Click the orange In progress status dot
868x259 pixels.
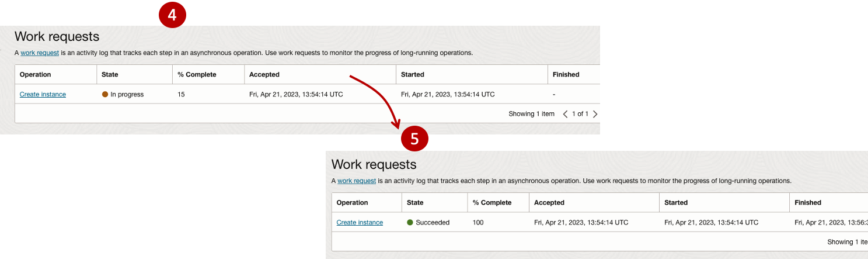pos(105,94)
